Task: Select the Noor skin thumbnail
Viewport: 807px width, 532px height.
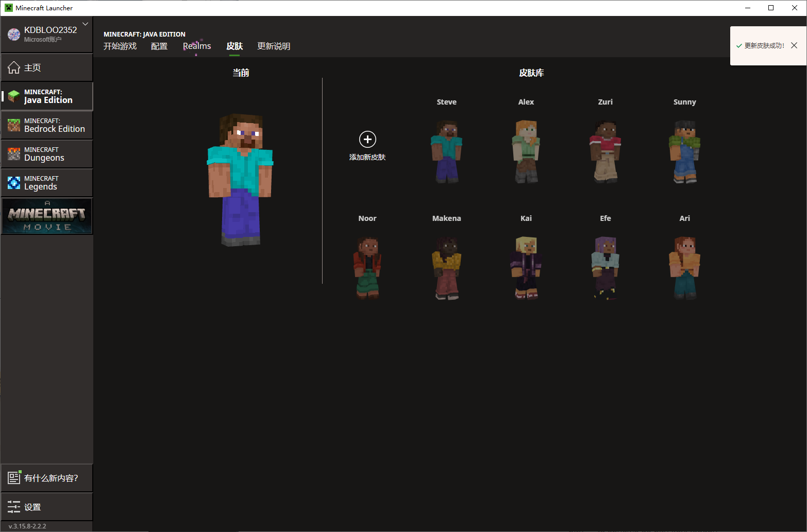Action: click(x=367, y=268)
